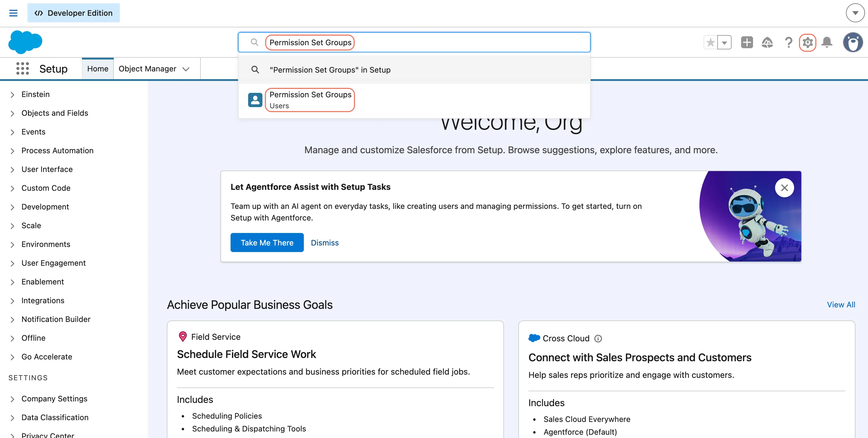Click the Scheduling Policies list item
The width and height of the screenshot is (868, 438).
(x=227, y=416)
